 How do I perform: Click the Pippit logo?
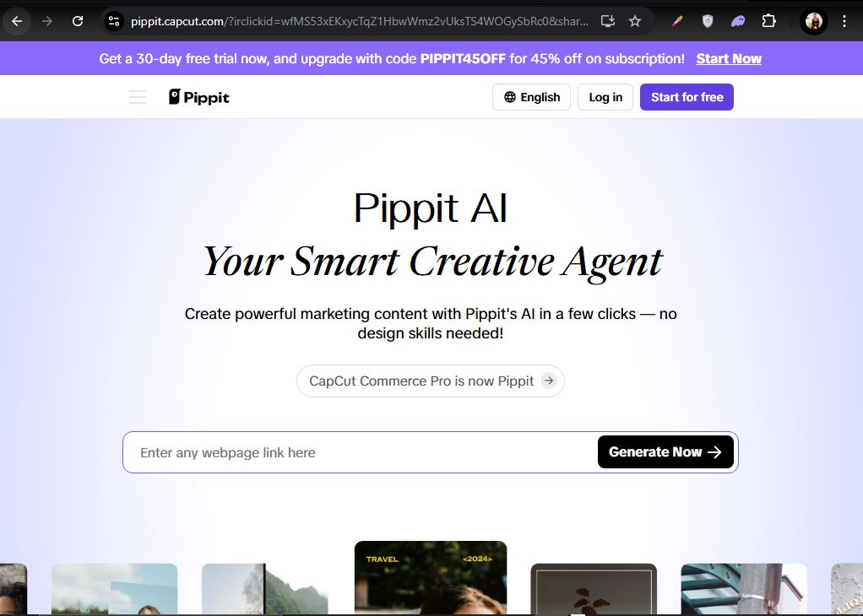click(198, 97)
